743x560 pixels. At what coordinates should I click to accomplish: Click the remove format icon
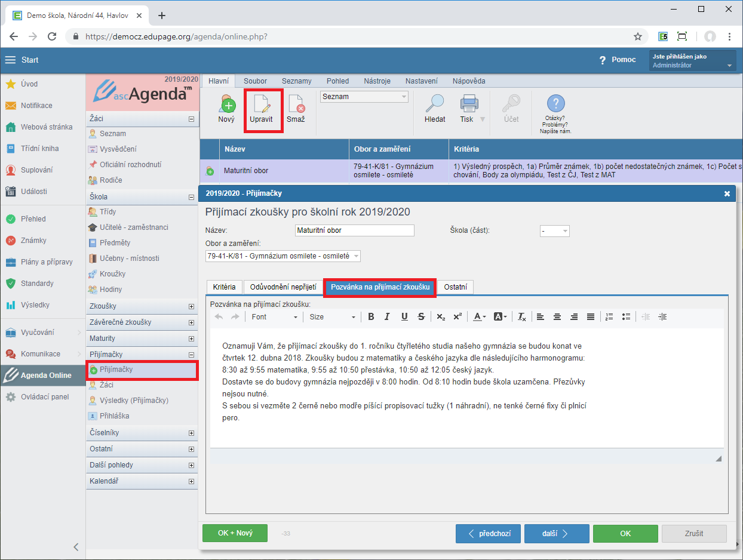click(521, 317)
